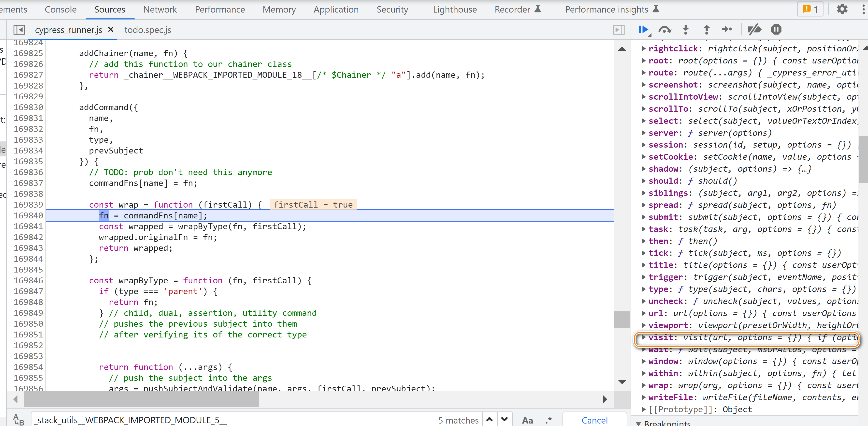The height and width of the screenshot is (426, 868).
Task: Click the Step into function arrow
Action: (685, 30)
